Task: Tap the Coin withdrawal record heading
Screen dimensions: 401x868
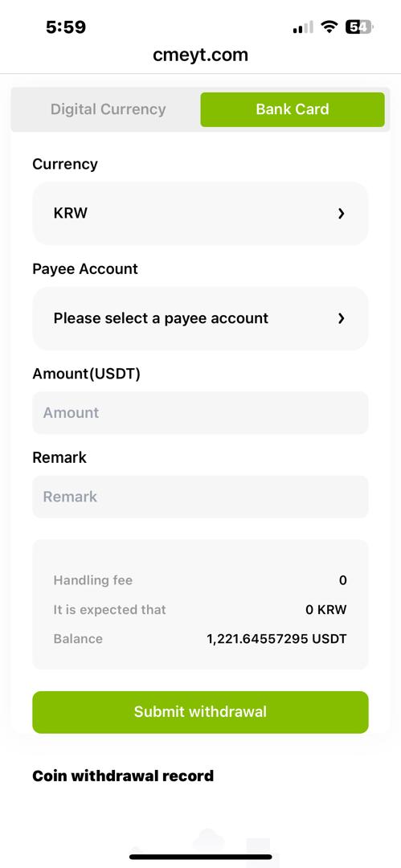Action: tap(123, 776)
